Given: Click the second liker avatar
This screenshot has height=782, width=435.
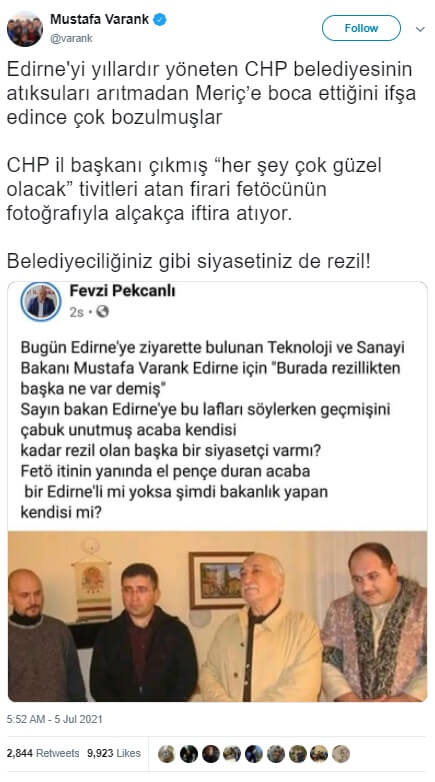Looking at the screenshot, I should tap(189, 754).
